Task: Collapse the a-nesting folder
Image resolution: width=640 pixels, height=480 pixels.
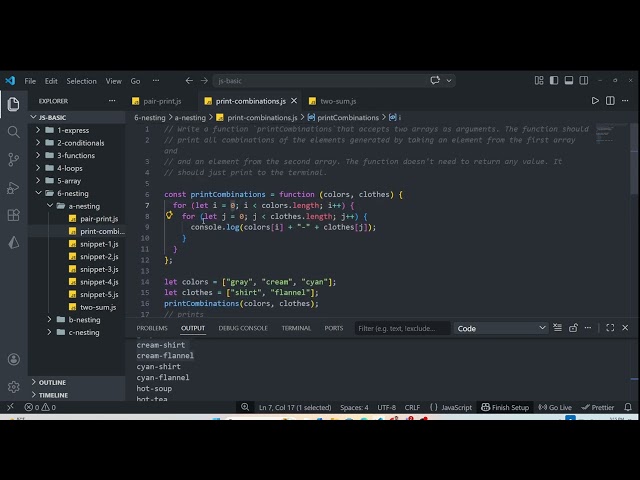Action: click(76, 206)
